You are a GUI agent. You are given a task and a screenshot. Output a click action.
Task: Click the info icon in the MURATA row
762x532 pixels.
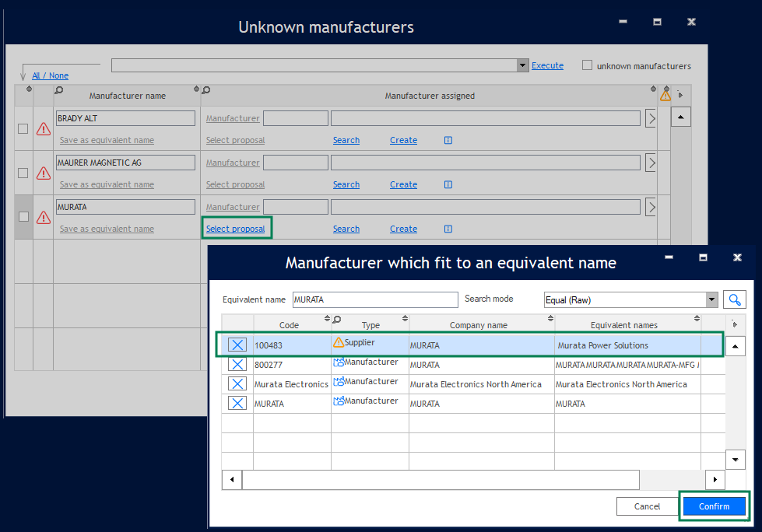pyautogui.click(x=448, y=229)
